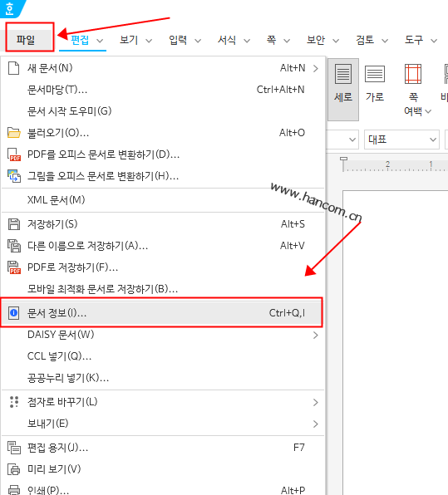Open the 대표 font combo box
Screen dimensions: 448x495
tap(401, 140)
